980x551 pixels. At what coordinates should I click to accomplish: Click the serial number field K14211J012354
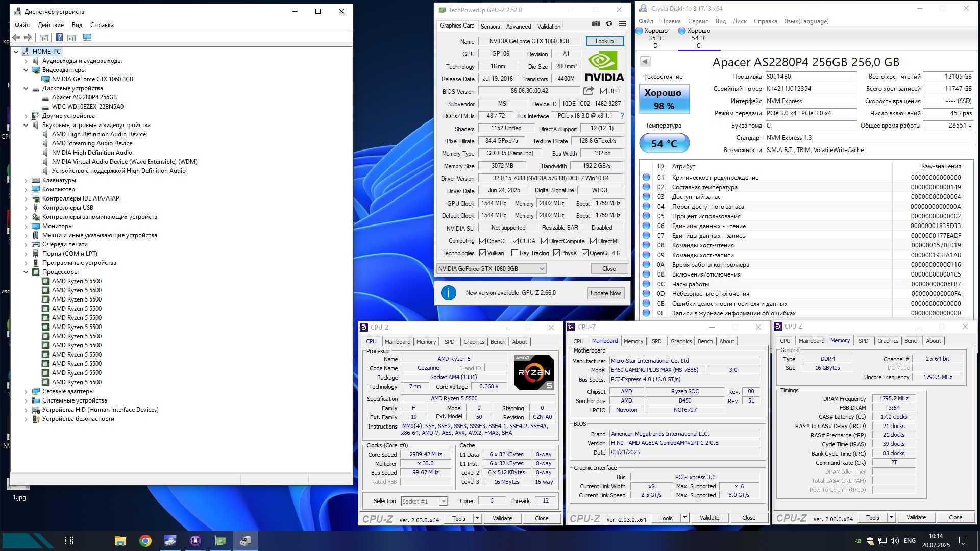tap(811, 89)
